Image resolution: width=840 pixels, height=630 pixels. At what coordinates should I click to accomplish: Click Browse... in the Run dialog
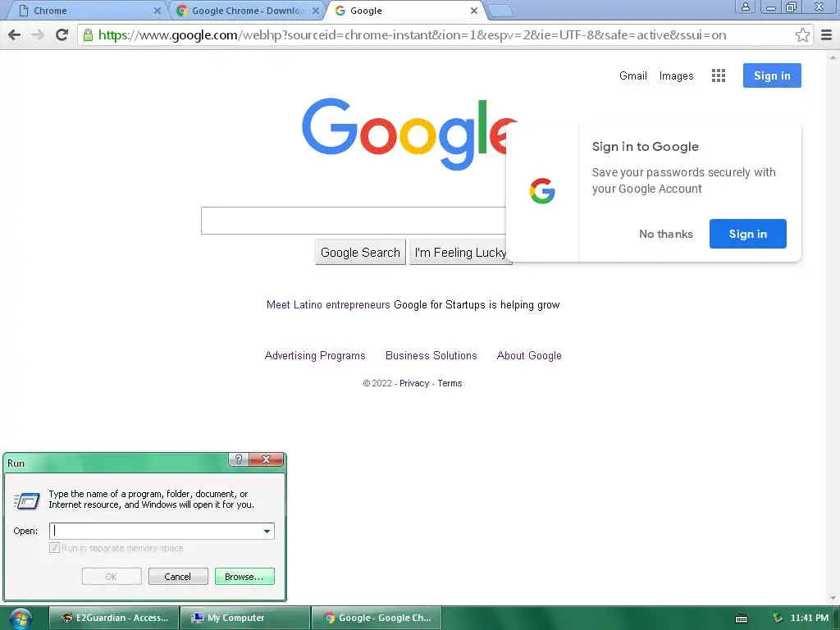click(x=244, y=577)
